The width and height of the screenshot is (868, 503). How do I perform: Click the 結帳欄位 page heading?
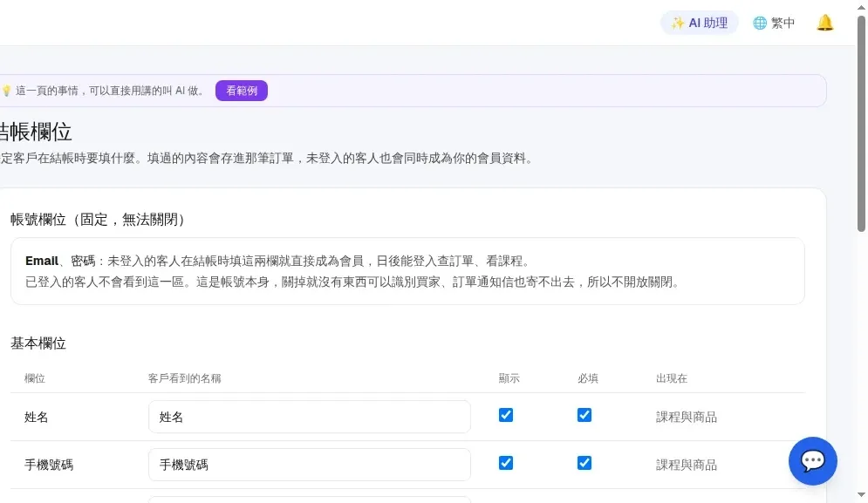coord(36,133)
